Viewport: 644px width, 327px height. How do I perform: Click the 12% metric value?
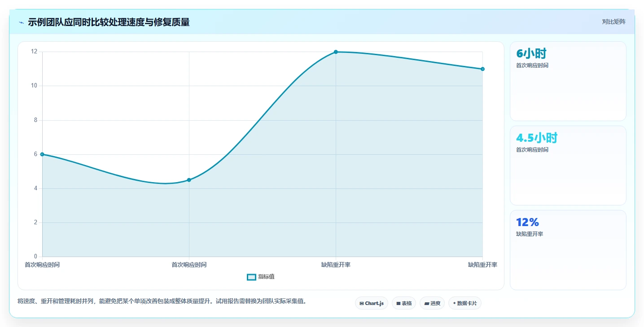[527, 222]
